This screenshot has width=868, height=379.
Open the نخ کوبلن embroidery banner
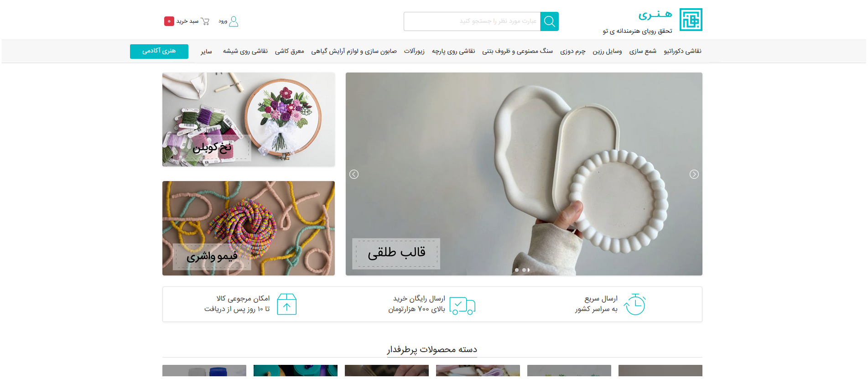249,119
